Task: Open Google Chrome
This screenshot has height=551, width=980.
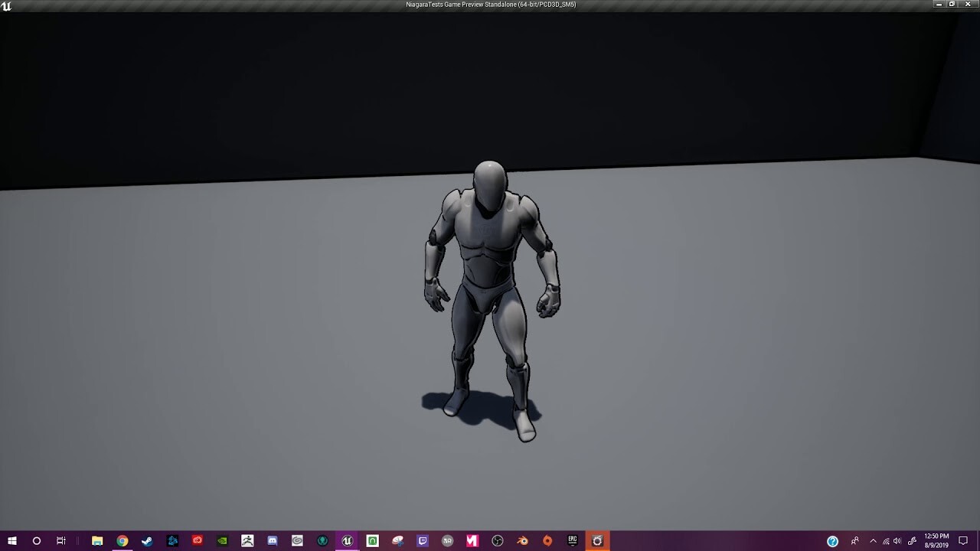Action: pos(122,541)
